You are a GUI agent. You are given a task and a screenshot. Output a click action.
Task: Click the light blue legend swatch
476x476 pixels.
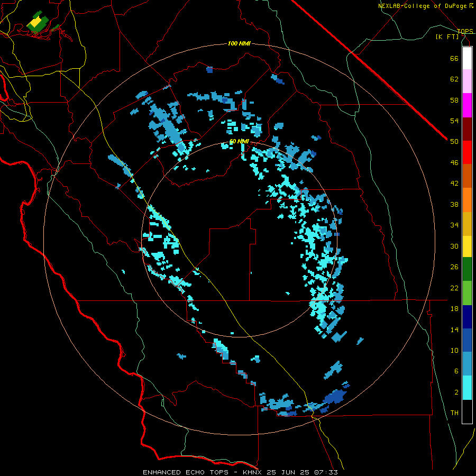[467, 364]
